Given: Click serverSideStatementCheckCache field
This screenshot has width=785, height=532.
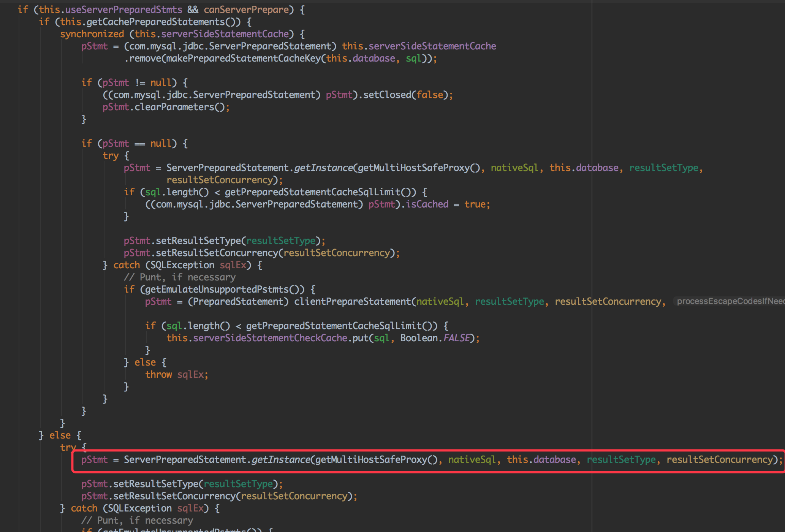Looking at the screenshot, I should pos(270,338).
